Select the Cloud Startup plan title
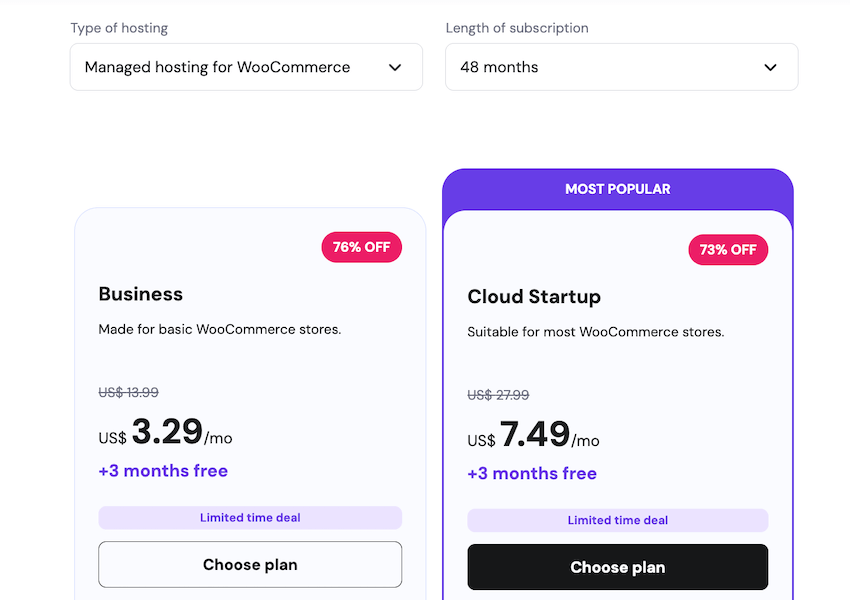The image size is (850, 600). [x=534, y=297]
